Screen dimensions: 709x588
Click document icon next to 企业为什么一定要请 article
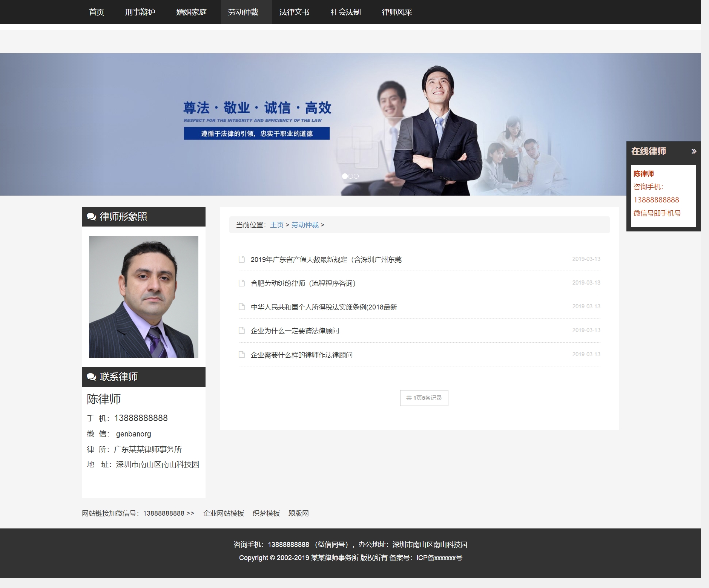click(242, 331)
